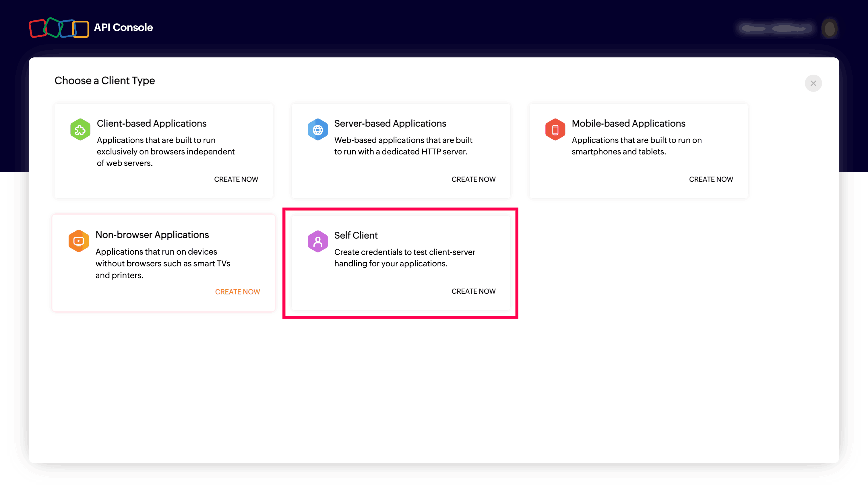Click the red Mobile-based Applications phone icon

click(555, 129)
